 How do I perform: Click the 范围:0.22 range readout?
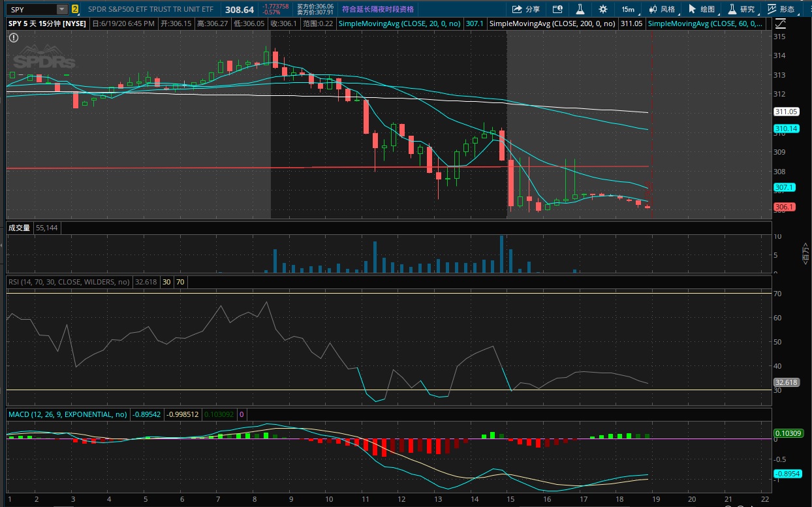[x=317, y=23]
